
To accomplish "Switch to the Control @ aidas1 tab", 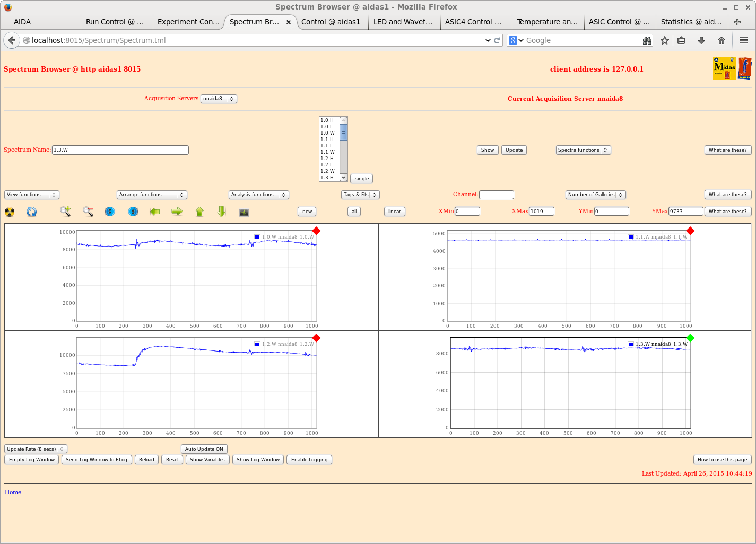I will click(x=331, y=22).
